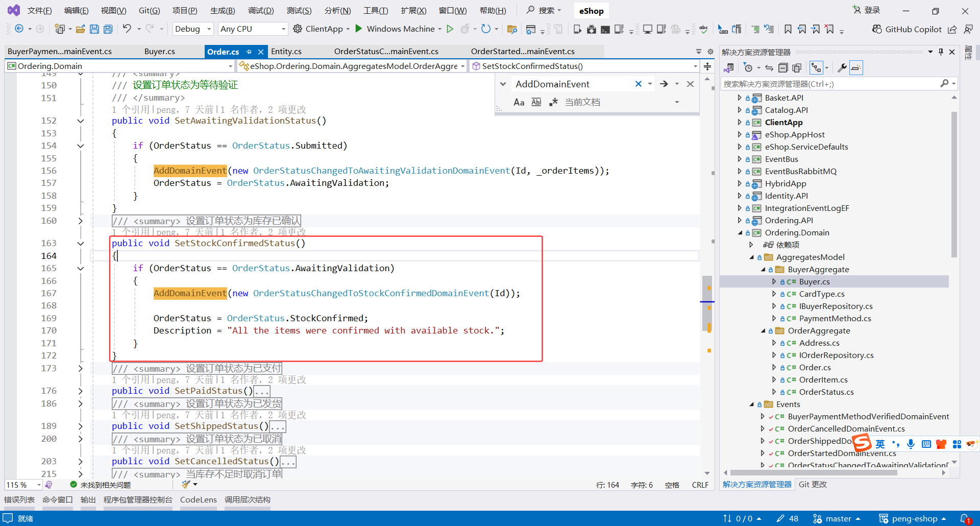The image size is (980, 526).
Task: Select OrderStatus.cs in Solution Explorer
Action: point(826,392)
